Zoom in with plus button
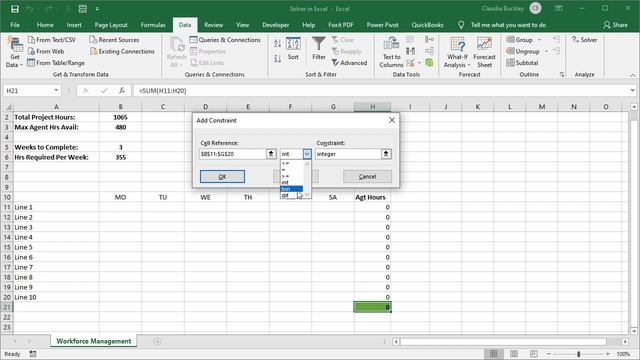This screenshot has height=360, width=640. (608, 354)
